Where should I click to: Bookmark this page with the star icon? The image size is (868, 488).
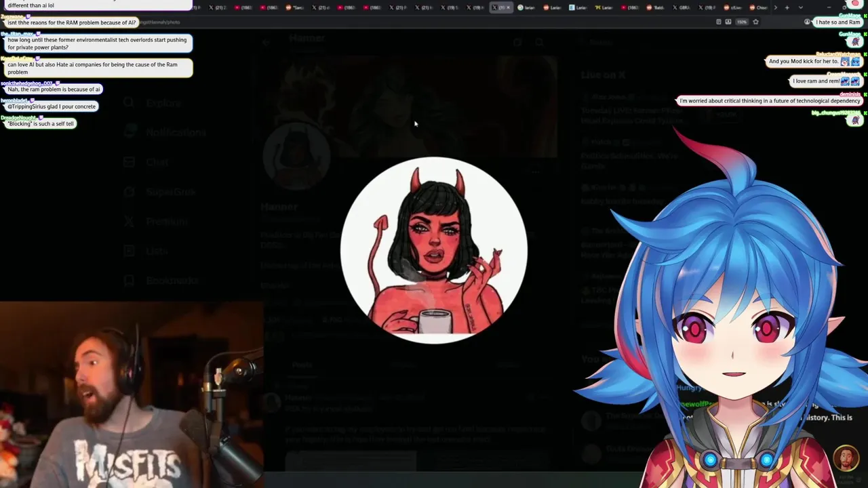(x=755, y=22)
